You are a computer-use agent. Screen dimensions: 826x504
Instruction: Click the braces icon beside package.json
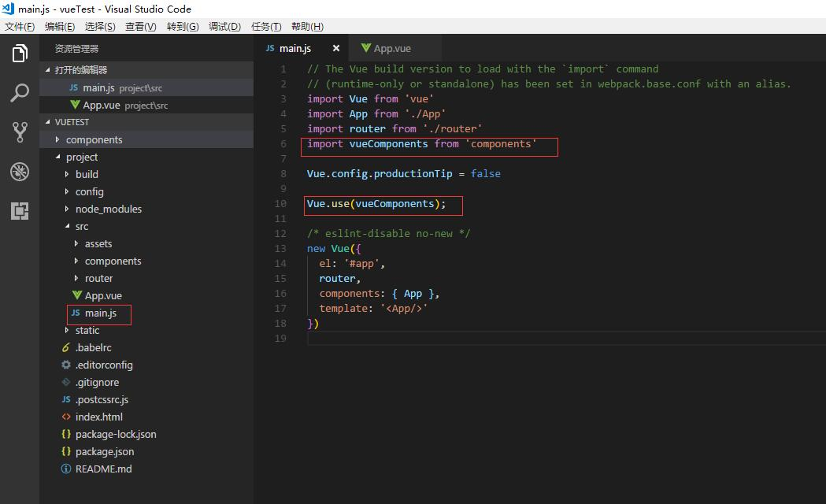click(x=66, y=451)
